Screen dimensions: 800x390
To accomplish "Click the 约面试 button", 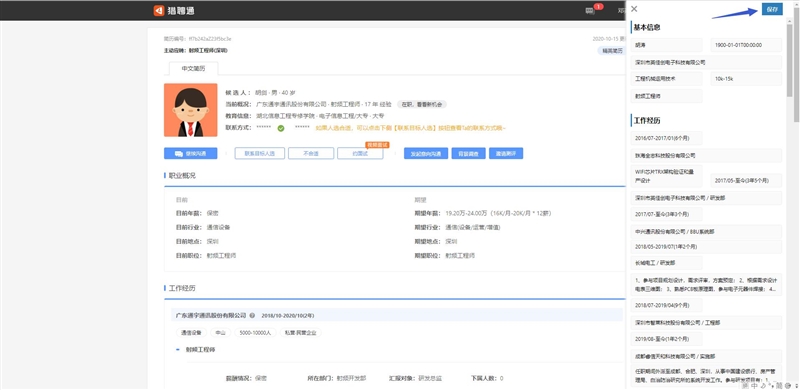I will pyautogui.click(x=360, y=153).
